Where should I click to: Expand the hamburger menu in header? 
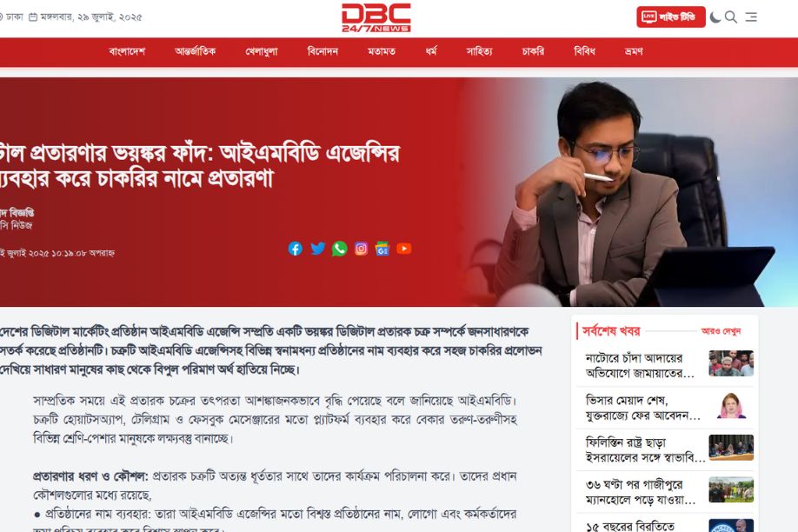(x=751, y=17)
